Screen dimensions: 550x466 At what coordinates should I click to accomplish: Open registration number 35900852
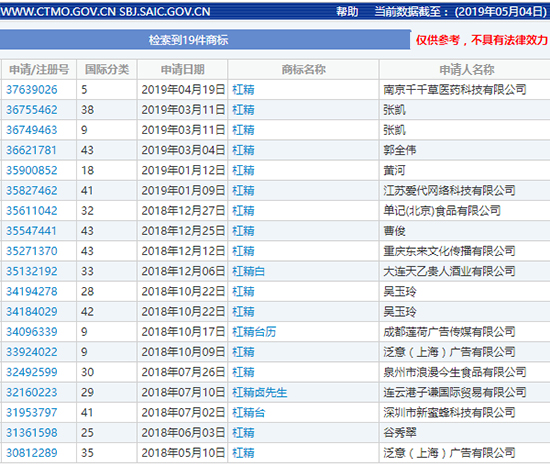click(x=32, y=170)
